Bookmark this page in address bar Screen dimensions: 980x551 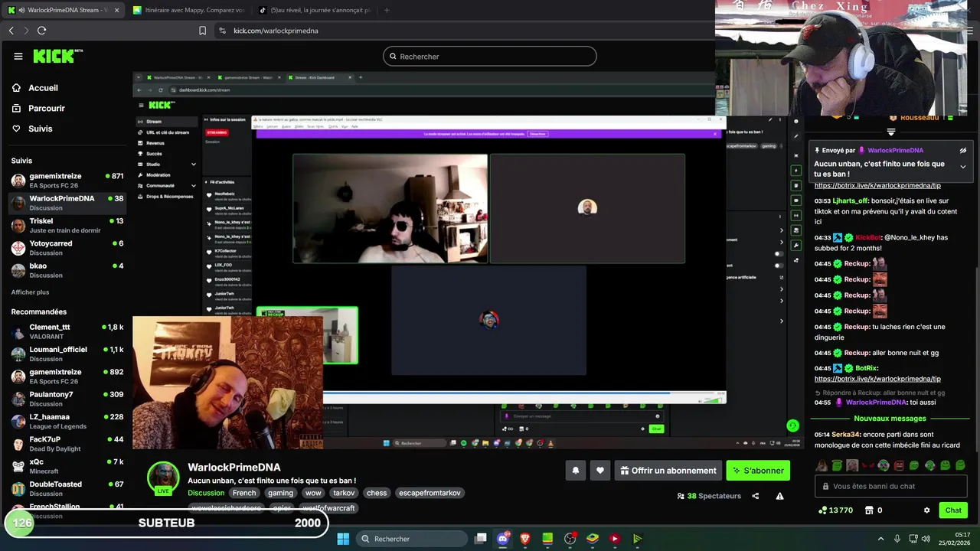[202, 31]
